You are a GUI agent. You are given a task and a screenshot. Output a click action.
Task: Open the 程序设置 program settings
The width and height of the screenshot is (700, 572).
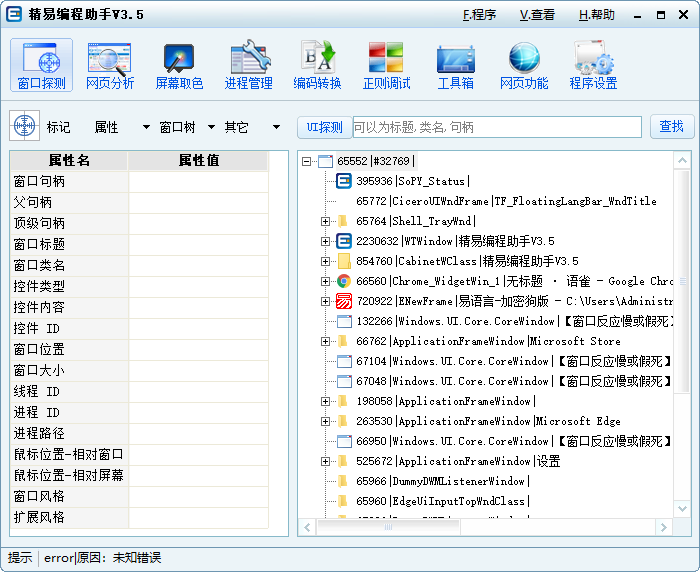coord(593,65)
